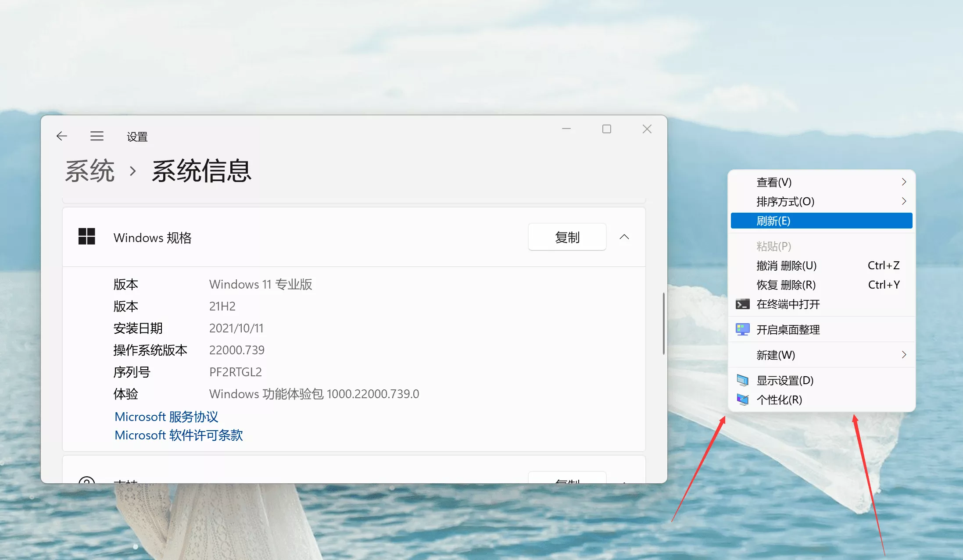The width and height of the screenshot is (963, 560).
Task: Click the 操作系统版本 label
Action: [150, 350]
